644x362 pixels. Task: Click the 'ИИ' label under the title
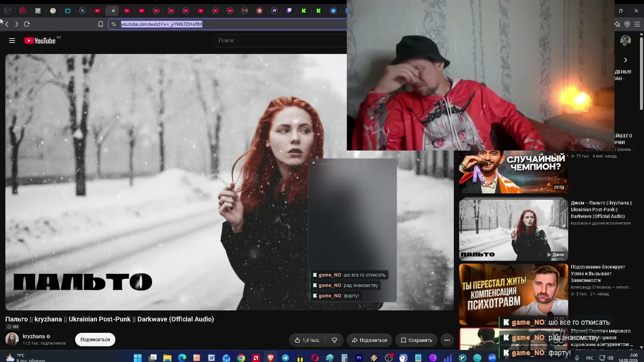[12, 327]
